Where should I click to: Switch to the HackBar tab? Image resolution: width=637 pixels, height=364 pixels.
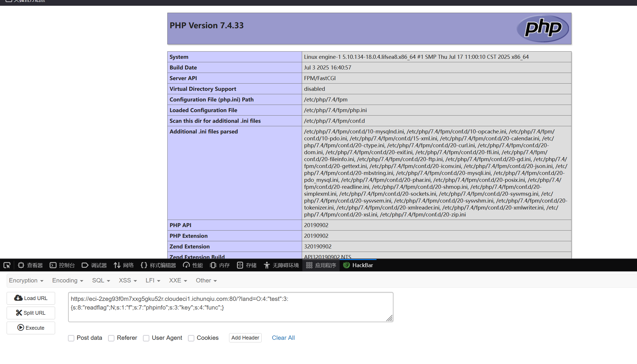click(358, 265)
